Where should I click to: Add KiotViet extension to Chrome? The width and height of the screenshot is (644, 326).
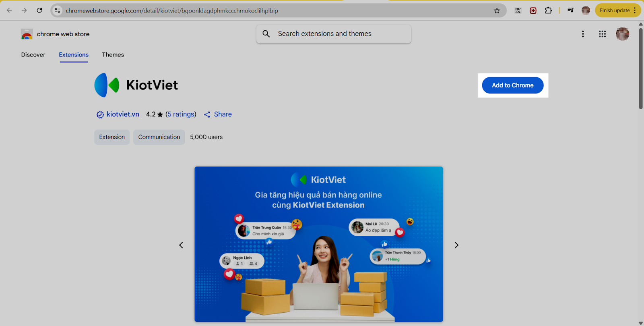point(513,85)
